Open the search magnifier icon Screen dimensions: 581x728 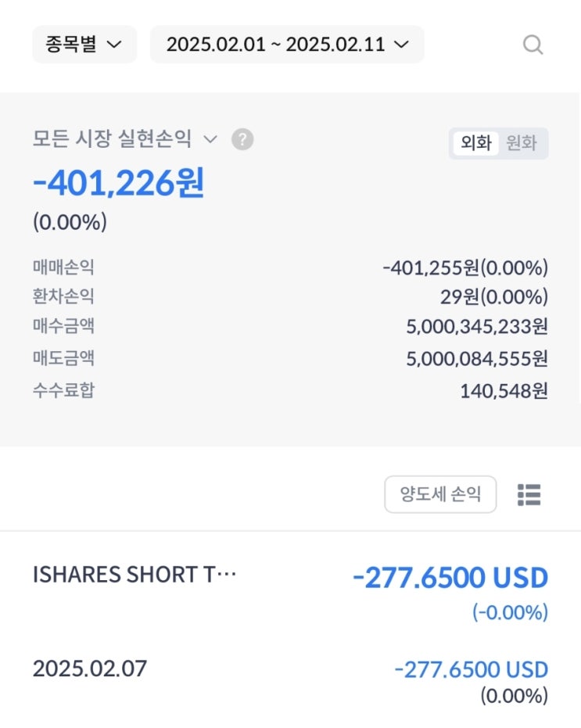(x=533, y=45)
